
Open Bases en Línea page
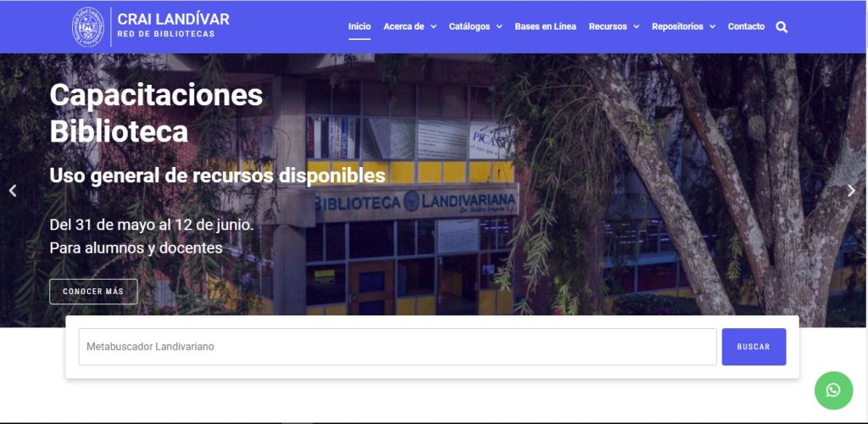(545, 26)
